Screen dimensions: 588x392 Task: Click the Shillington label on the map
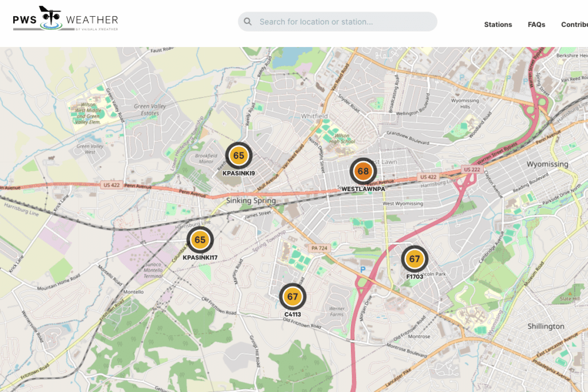[x=546, y=326]
